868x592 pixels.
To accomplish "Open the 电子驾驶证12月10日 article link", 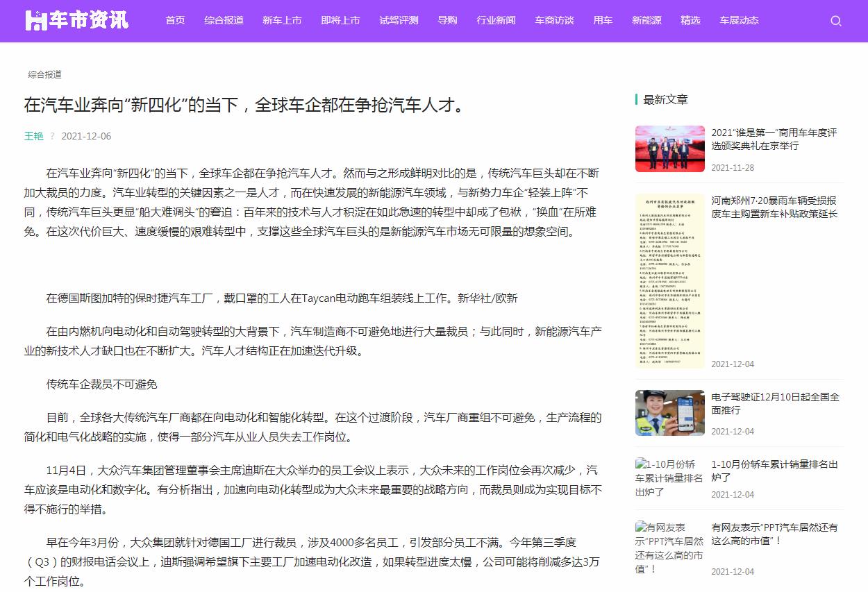I will click(775, 403).
